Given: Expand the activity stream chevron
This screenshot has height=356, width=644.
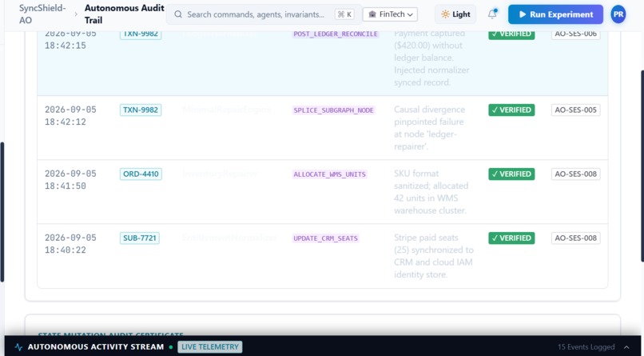Looking at the screenshot, I should coord(626,347).
